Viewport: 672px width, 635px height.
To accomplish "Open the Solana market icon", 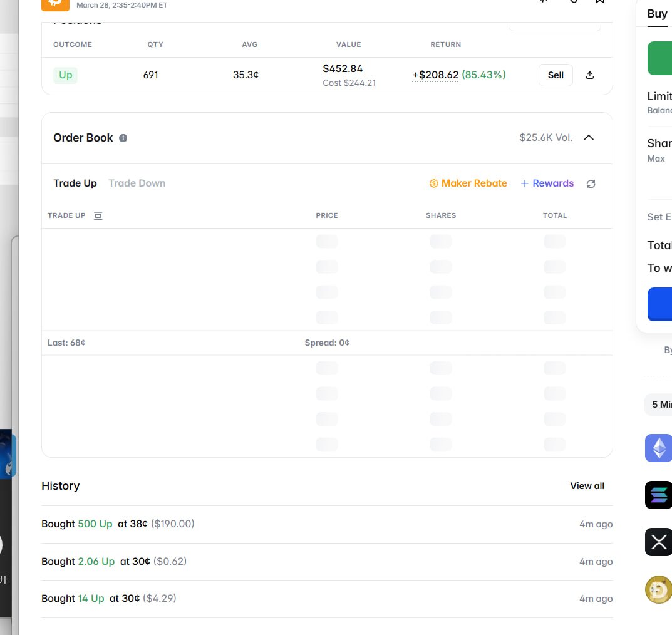I will (658, 495).
